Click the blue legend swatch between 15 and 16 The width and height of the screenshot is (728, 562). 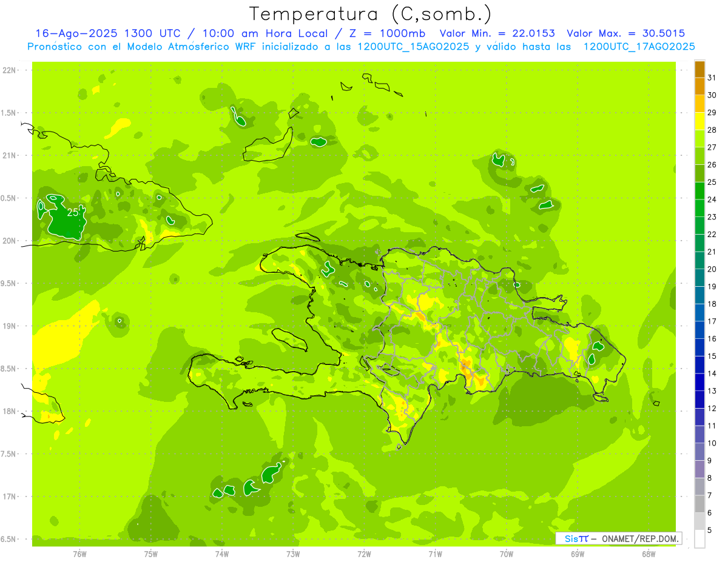point(699,347)
